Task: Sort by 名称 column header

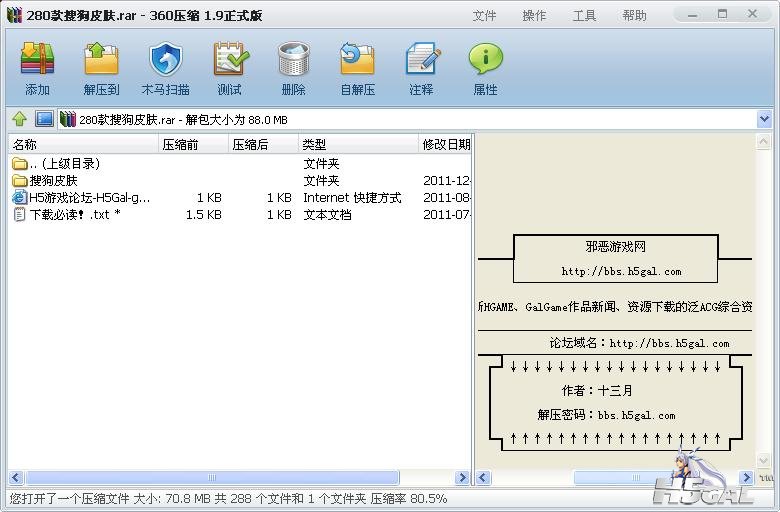Action: (x=84, y=144)
